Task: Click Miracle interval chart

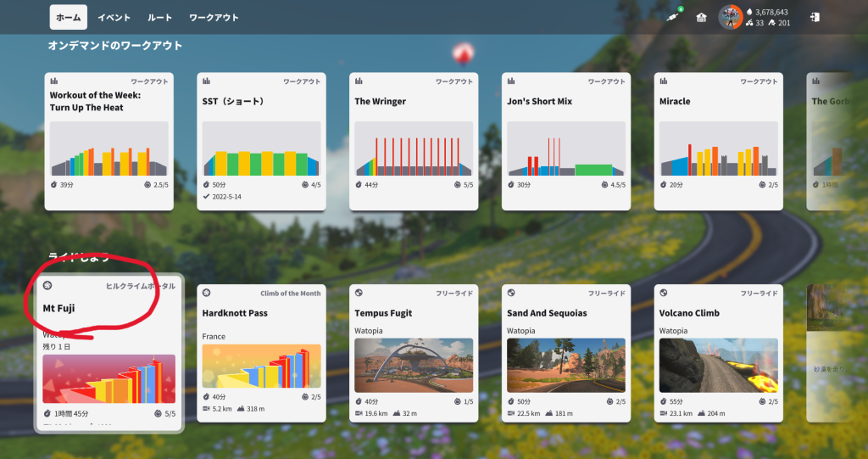Action: 719,148
